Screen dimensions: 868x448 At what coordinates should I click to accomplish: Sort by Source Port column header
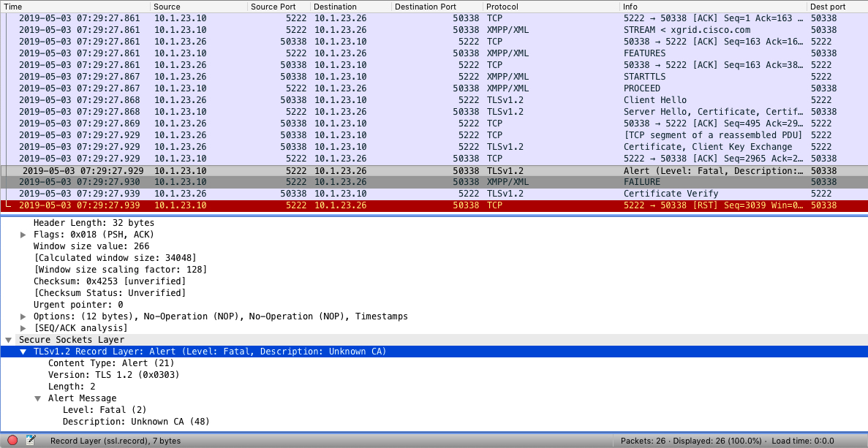pyautogui.click(x=279, y=7)
